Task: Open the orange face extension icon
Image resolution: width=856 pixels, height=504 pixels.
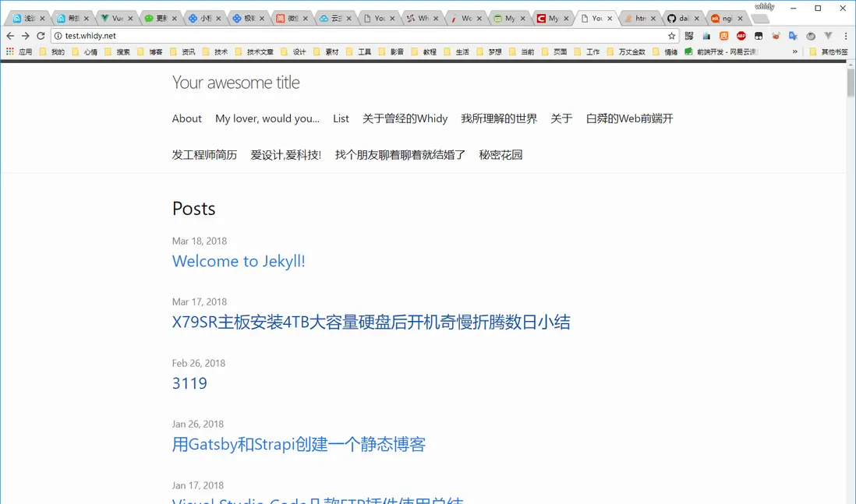Action: 723,36
